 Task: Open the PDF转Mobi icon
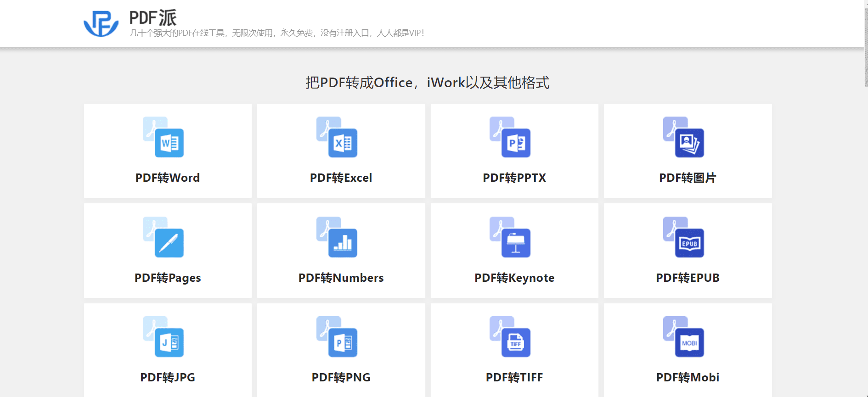click(683, 336)
